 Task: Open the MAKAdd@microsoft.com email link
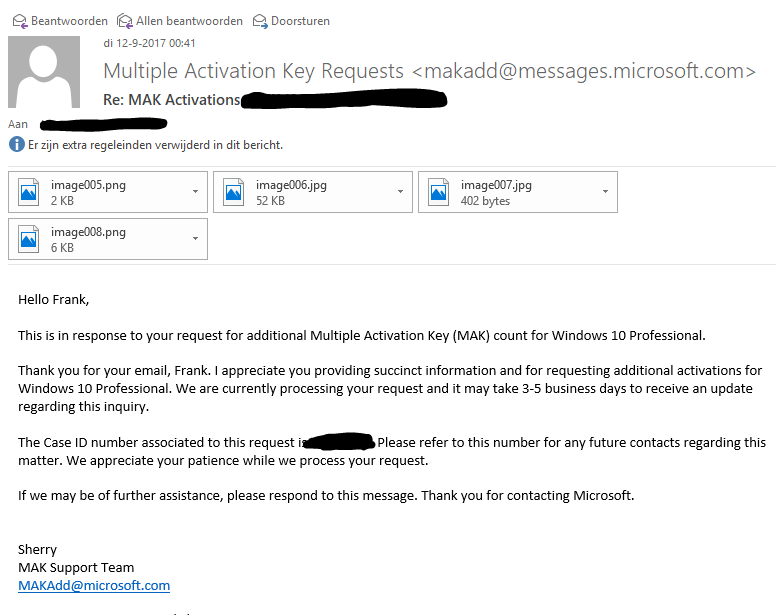tap(94, 586)
